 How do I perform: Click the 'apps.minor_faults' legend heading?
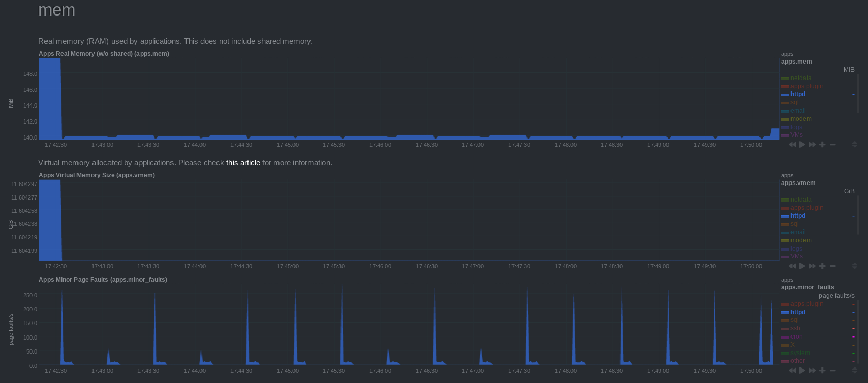click(x=808, y=287)
